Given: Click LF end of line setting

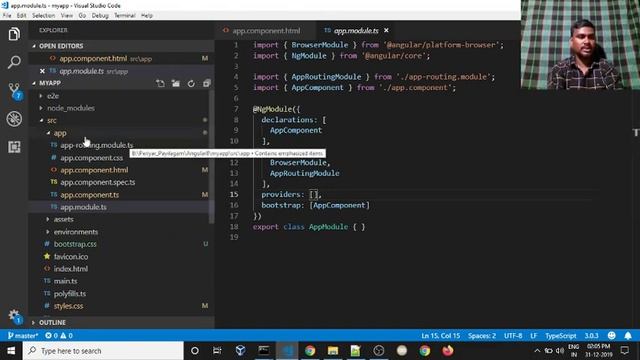Looking at the screenshot, I should (x=533, y=336).
